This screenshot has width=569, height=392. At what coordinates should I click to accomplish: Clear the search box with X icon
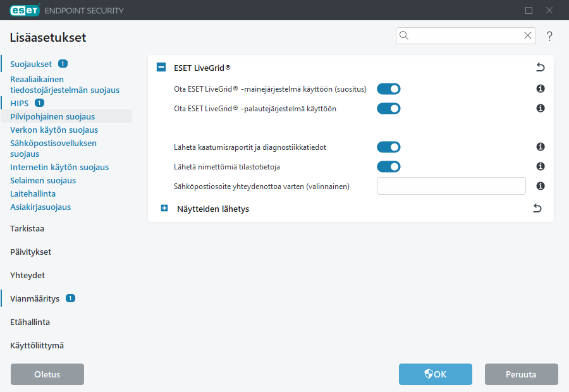coord(528,35)
